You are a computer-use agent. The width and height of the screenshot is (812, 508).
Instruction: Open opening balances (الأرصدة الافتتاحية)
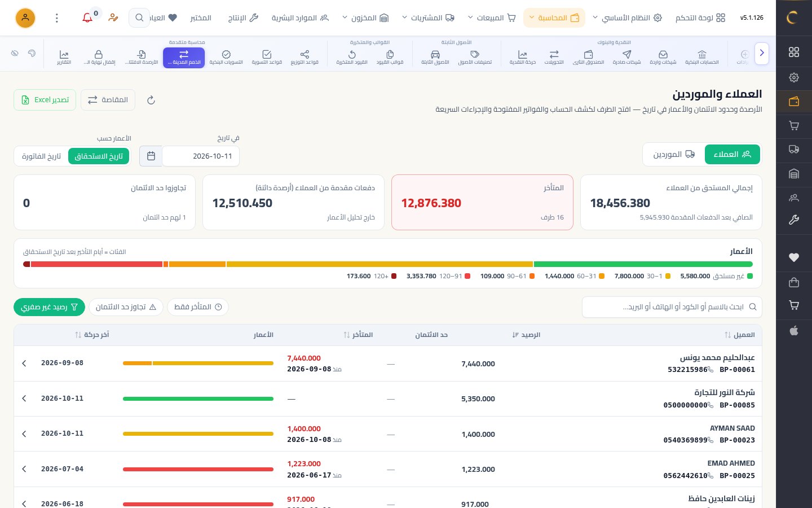[142, 58]
